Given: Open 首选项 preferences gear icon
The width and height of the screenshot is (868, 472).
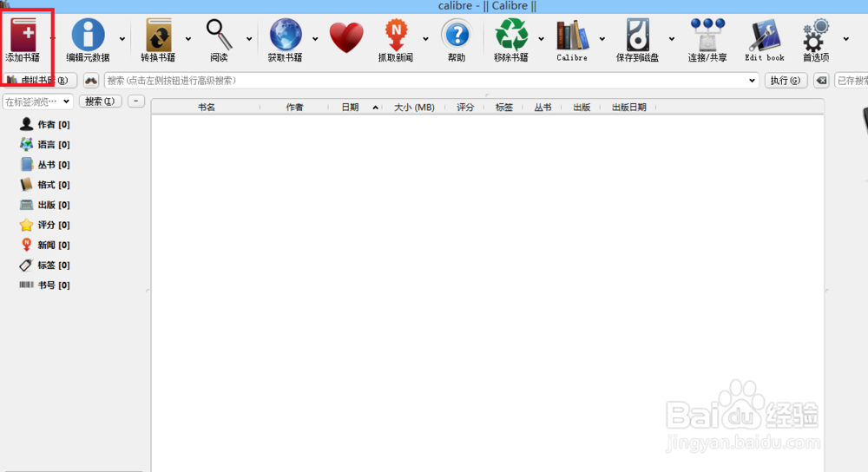Looking at the screenshot, I should 816,35.
